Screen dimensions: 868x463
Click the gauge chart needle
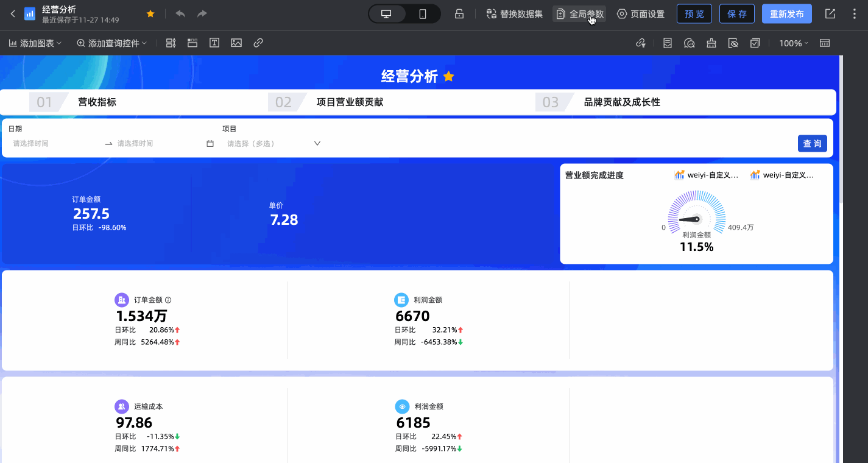pyautogui.click(x=690, y=219)
